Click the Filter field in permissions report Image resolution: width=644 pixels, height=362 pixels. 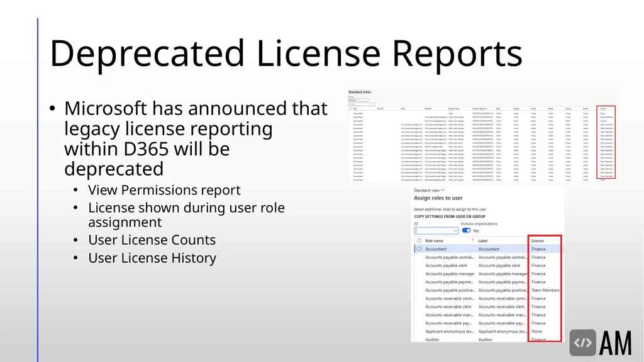(x=362, y=104)
